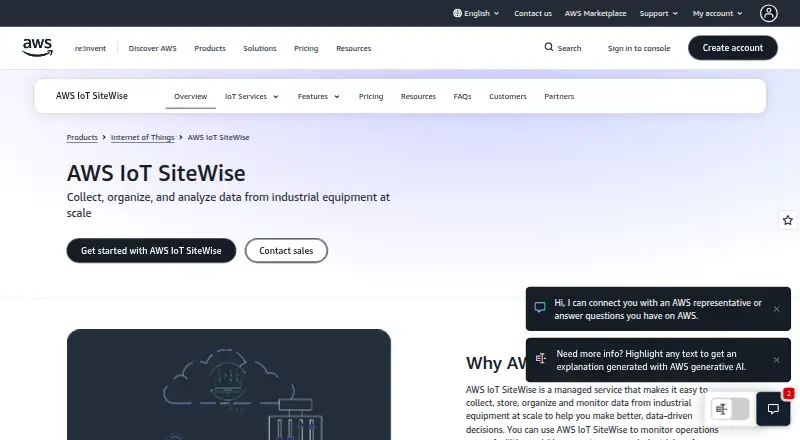Open the user profile avatar icon
This screenshot has height=440, width=800.
point(768,13)
